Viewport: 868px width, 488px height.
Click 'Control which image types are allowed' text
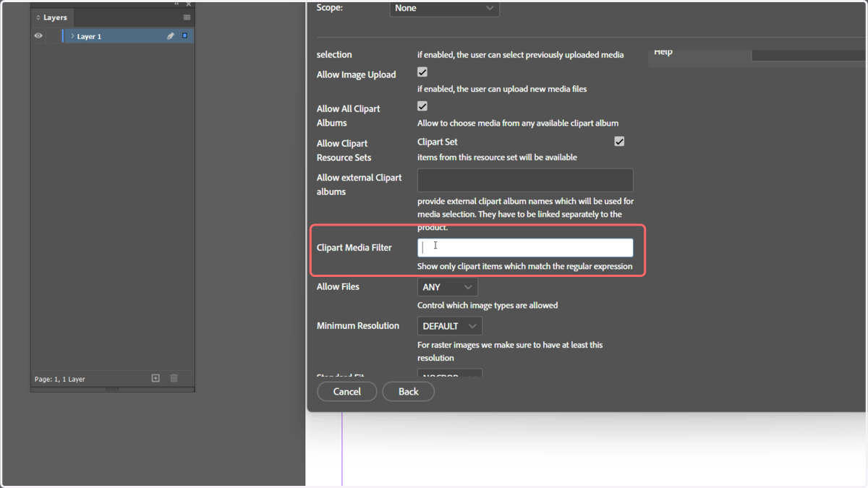[x=488, y=305]
